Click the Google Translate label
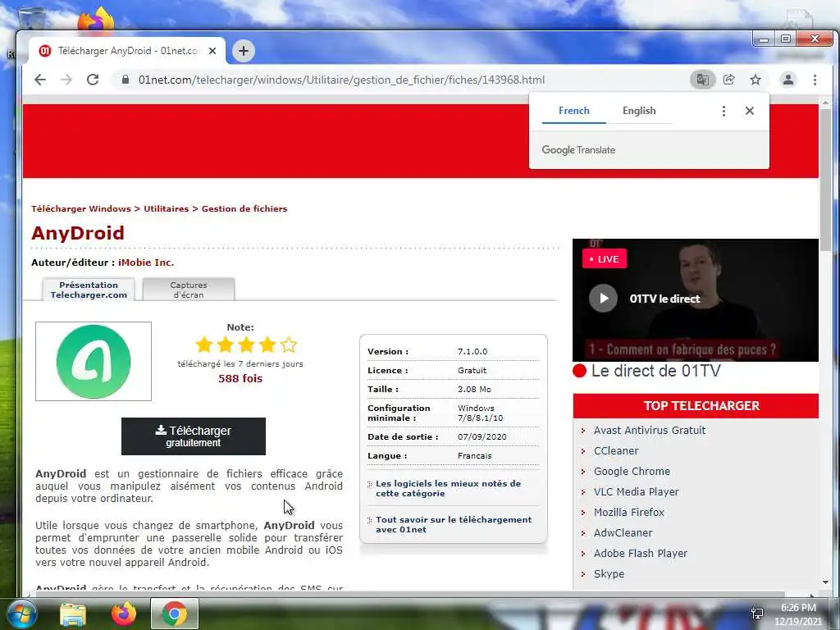This screenshot has width=840, height=630. 578,150
